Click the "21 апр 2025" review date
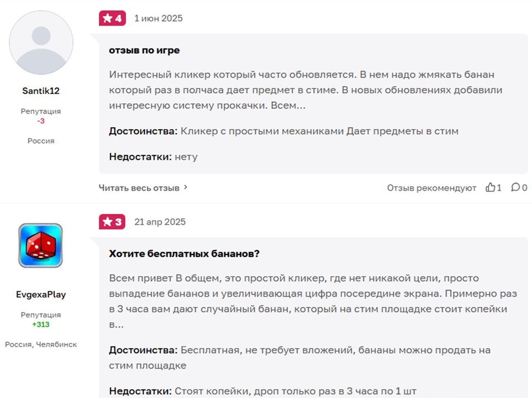The width and height of the screenshot is (532, 398). click(x=160, y=222)
